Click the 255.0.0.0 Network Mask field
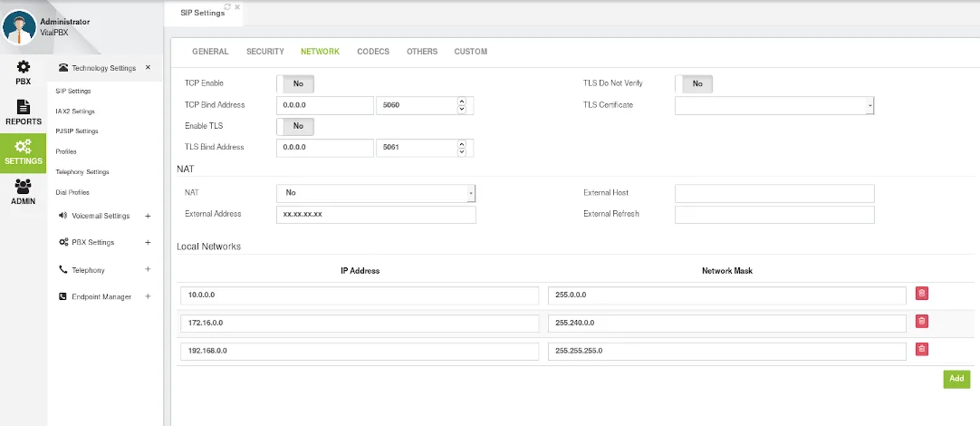This screenshot has height=426, width=980. pyautogui.click(x=727, y=295)
